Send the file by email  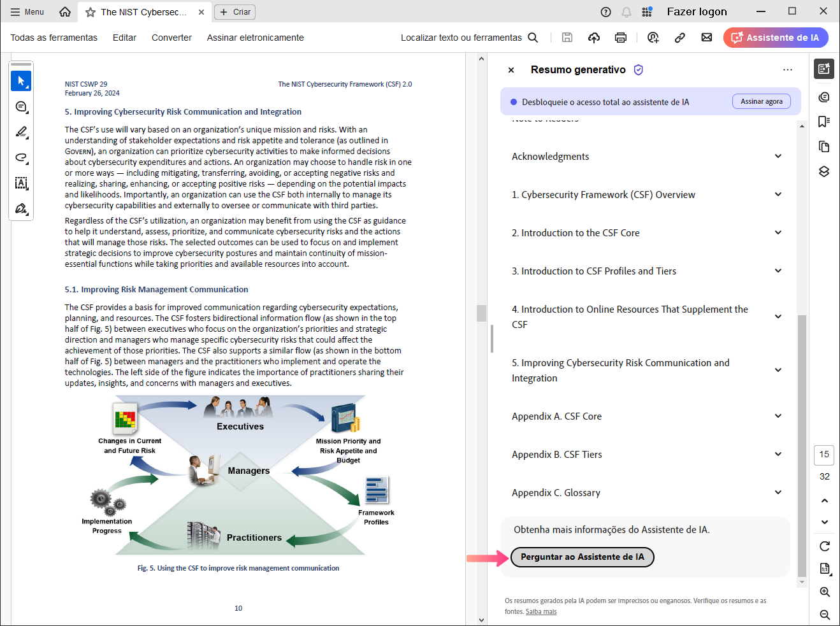point(707,38)
